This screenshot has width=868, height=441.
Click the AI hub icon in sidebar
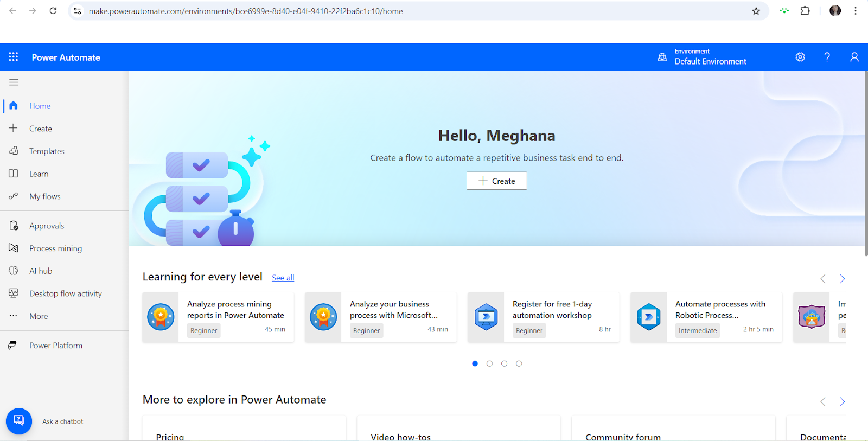point(14,271)
